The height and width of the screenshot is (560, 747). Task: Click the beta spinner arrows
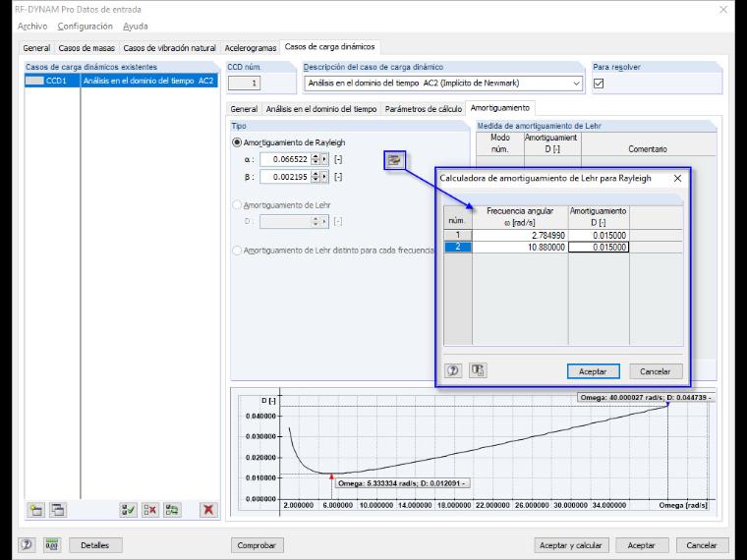tap(316, 177)
